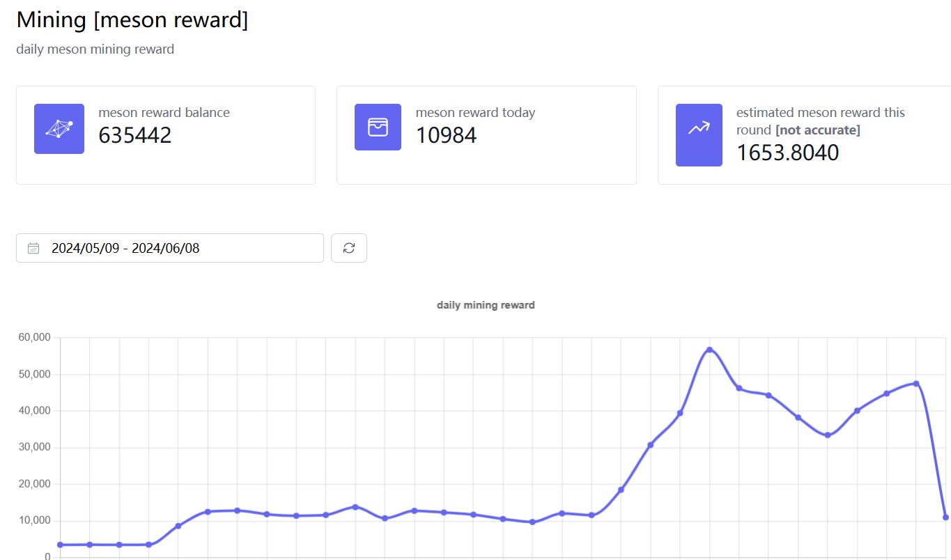This screenshot has width=951, height=560.
Task: Click the '[not accurate]' note text
Action: pyautogui.click(x=818, y=130)
